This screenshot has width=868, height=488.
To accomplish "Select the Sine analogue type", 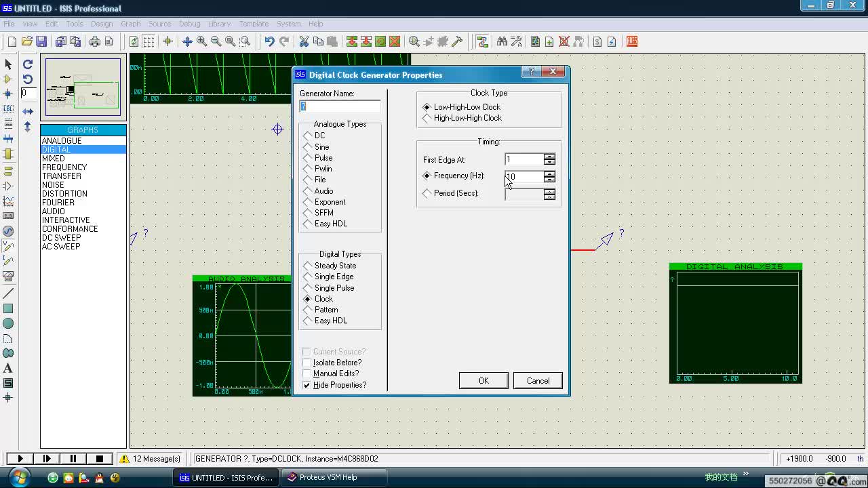I will pos(316,146).
